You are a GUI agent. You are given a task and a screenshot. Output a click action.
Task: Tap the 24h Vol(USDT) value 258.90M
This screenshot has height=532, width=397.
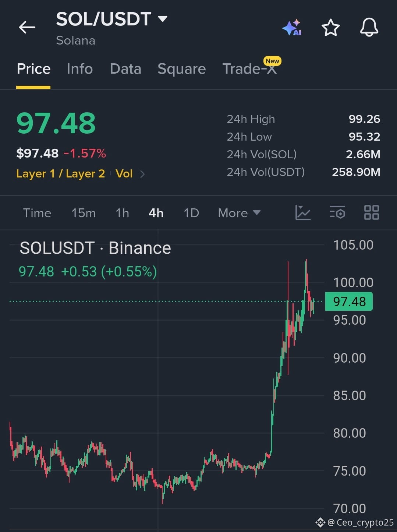tap(356, 172)
